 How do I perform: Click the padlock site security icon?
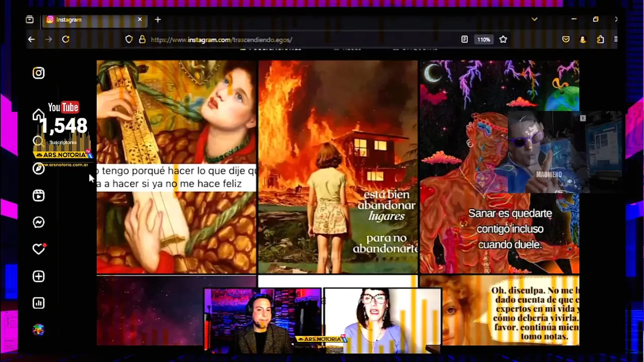[x=142, y=39]
